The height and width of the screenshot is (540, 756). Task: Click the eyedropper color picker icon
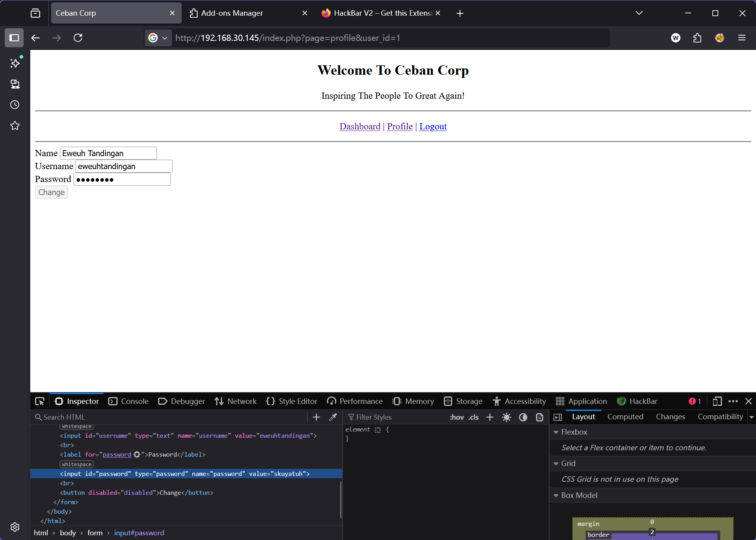coord(333,417)
